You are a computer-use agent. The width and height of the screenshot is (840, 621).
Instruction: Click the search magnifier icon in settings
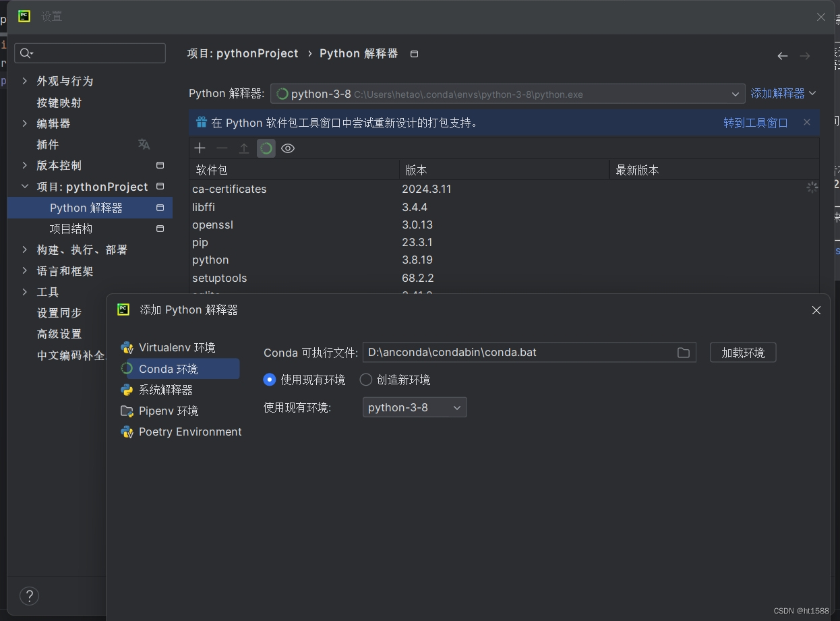coord(26,53)
